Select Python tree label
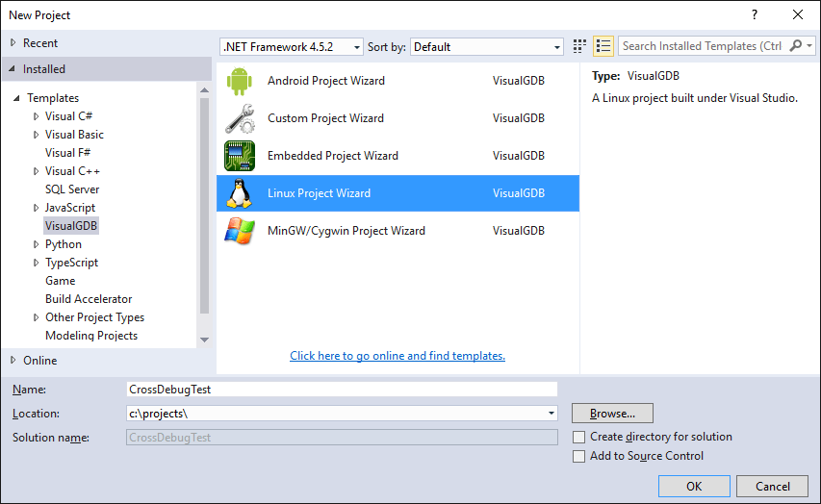This screenshot has width=821, height=504. coord(64,244)
